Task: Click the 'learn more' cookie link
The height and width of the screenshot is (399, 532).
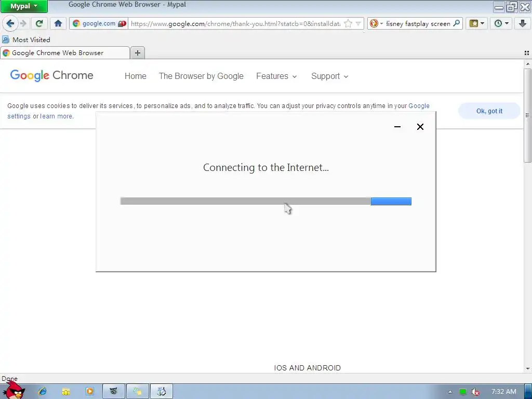Action: click(x=56, y=116)
